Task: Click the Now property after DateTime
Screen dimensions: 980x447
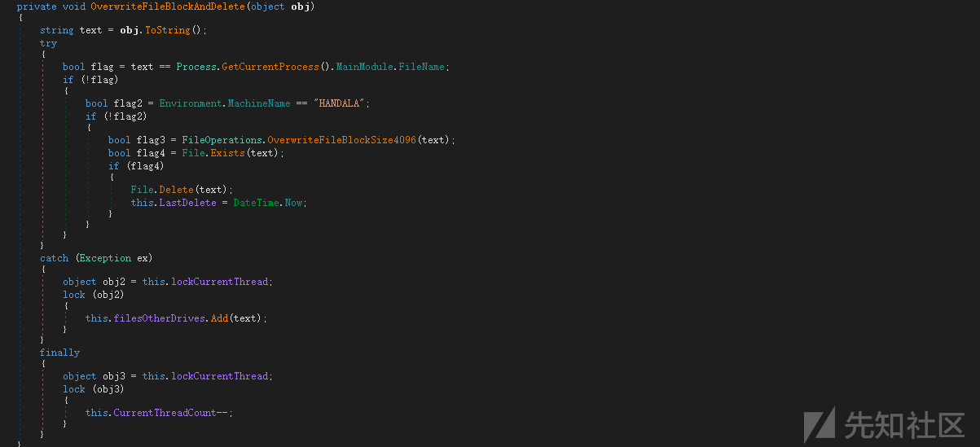Action: [293, 203]
